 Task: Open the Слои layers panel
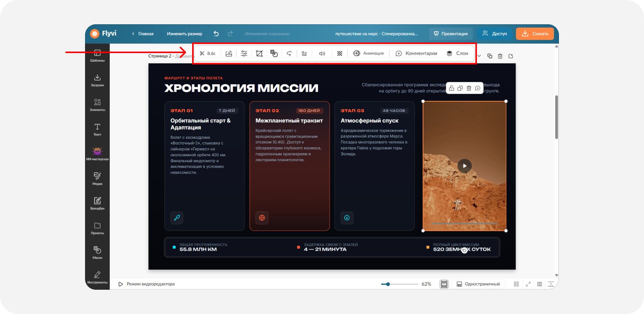457,53
